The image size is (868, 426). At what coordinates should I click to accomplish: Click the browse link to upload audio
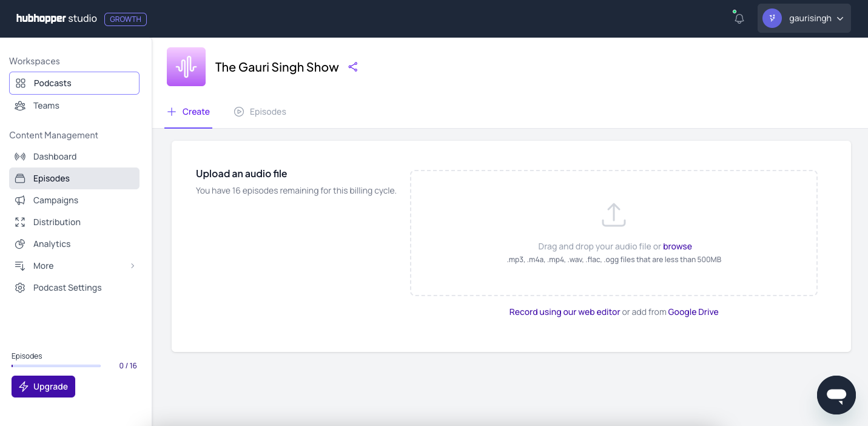click(x=677, y=246)
